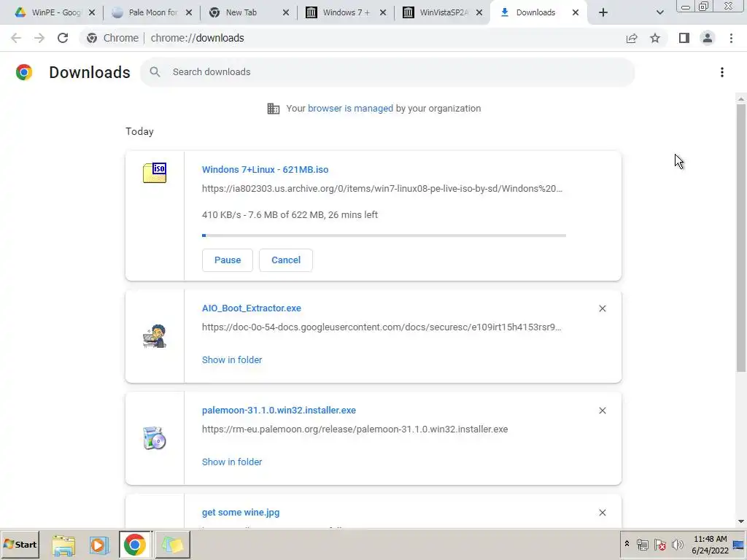
Task: Cancel the Windows 7+Linux ISO download
Action: pyautogui.click(x=286, y=260)
